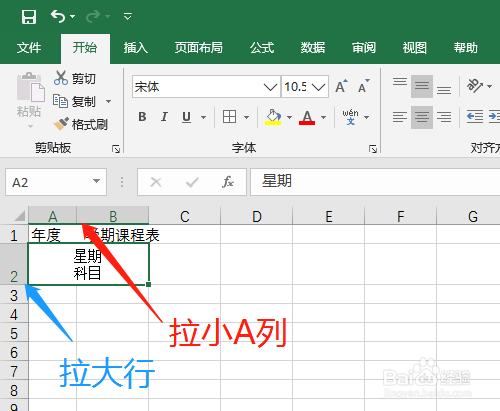Open the 字体 font dialog launcher
Viewport: 500px width, 411px height.
pos(373,149)
